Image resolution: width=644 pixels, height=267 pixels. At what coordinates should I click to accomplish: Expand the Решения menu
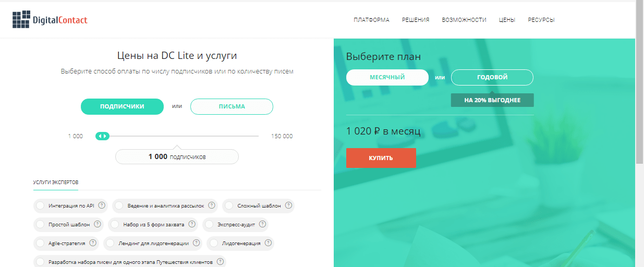[416, 20]
